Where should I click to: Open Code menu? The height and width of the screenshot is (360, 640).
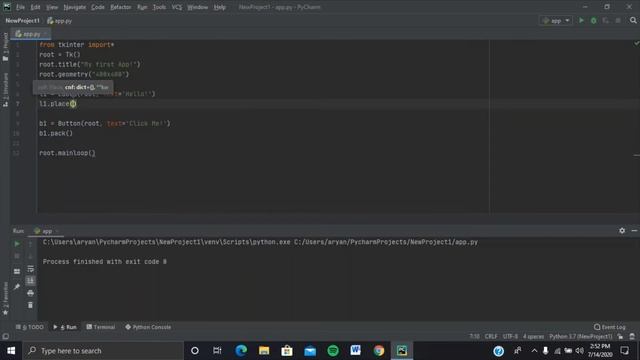pyautogui.click(x=98, y=7)
